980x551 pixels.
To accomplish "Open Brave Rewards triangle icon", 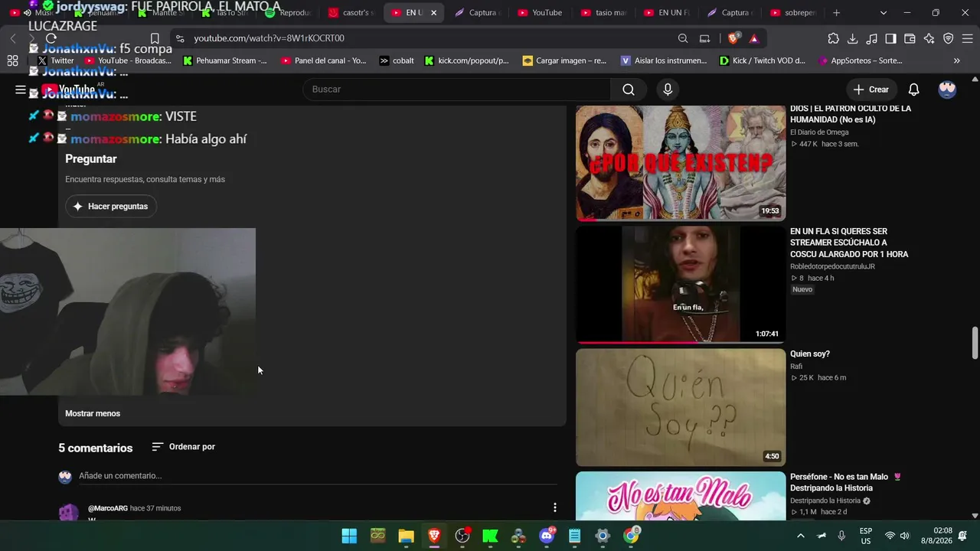I will click(x=754, y=38).
